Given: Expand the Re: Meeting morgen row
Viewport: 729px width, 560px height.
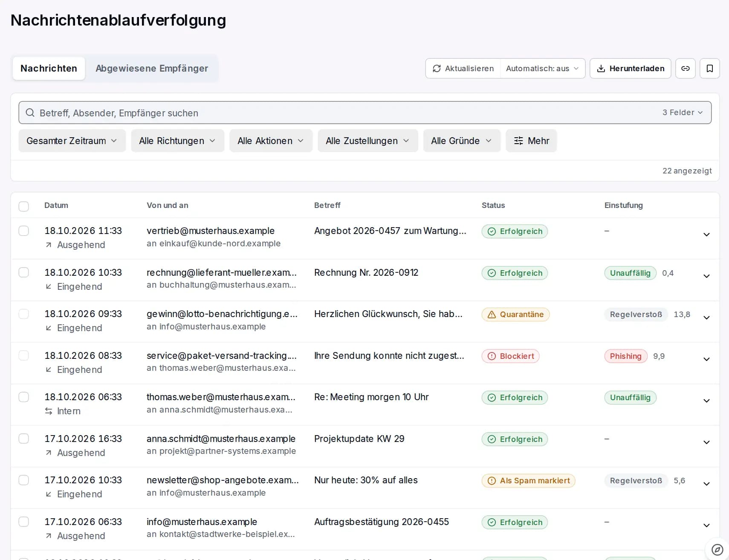Looking at the screenshot, I should 706,401.
